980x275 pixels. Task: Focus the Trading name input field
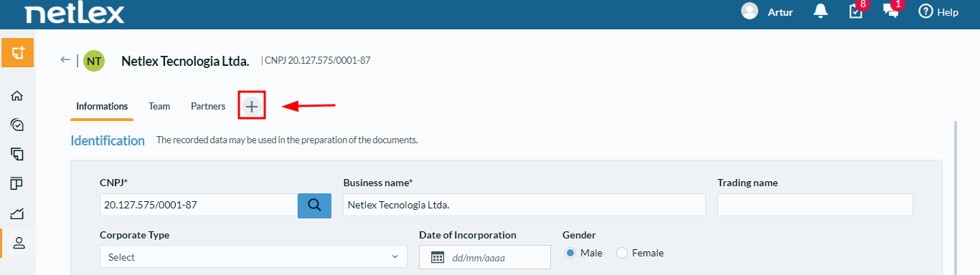click(x=815, y=205)
